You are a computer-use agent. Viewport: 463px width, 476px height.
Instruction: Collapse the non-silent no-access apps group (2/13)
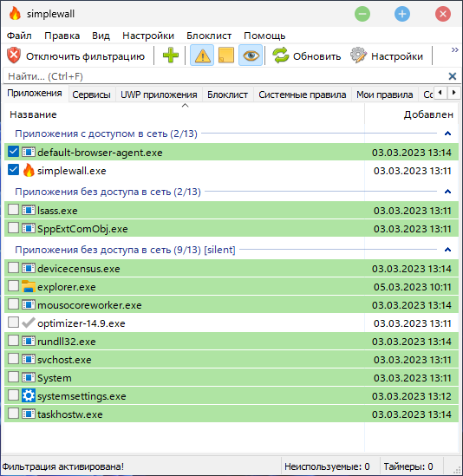[x=447, y=192]
